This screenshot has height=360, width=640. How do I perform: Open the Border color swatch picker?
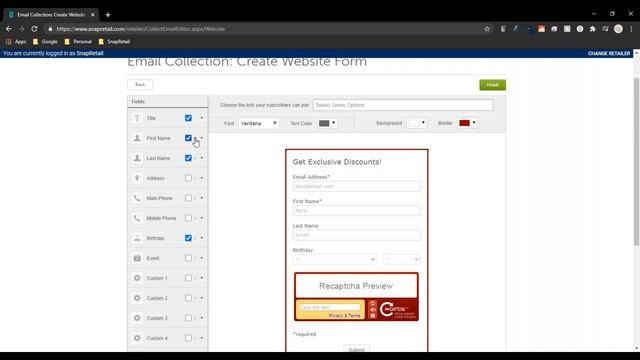(x=467, y=123)
